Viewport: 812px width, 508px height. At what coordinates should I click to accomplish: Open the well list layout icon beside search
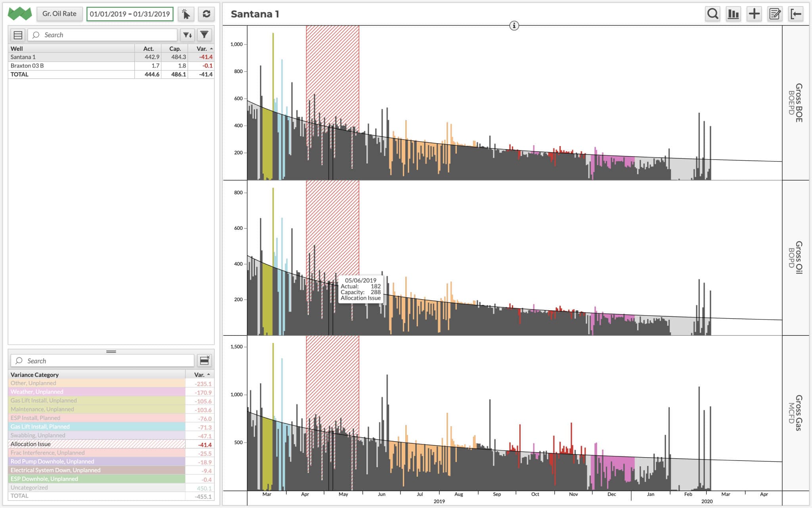tap(17, 35)
